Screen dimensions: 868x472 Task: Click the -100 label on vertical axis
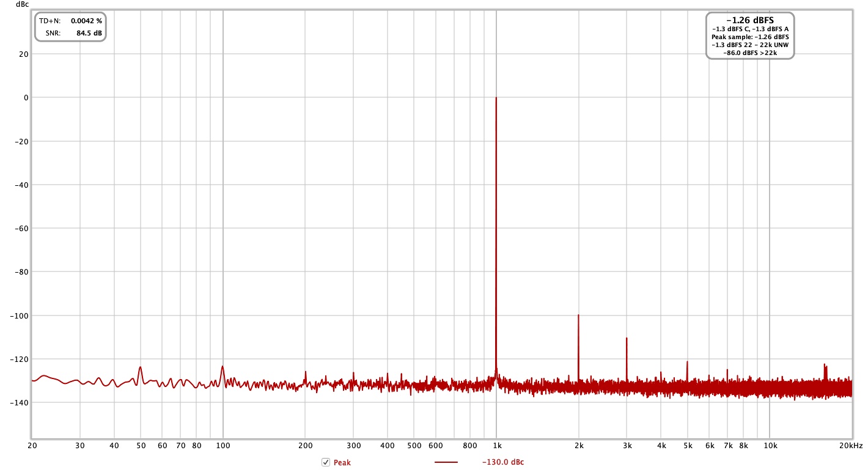[21, 315]
